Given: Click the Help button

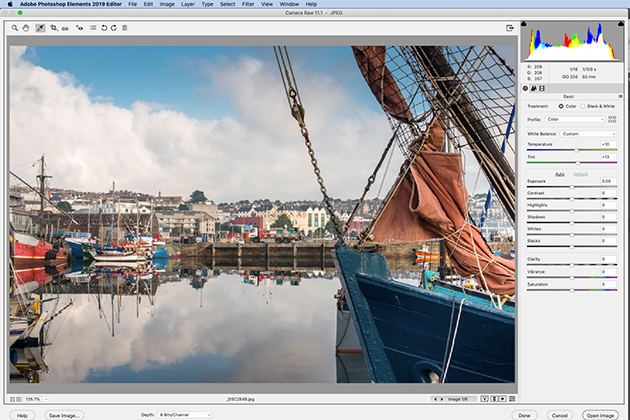Looking at the screenshot, I should pos(22,415).
